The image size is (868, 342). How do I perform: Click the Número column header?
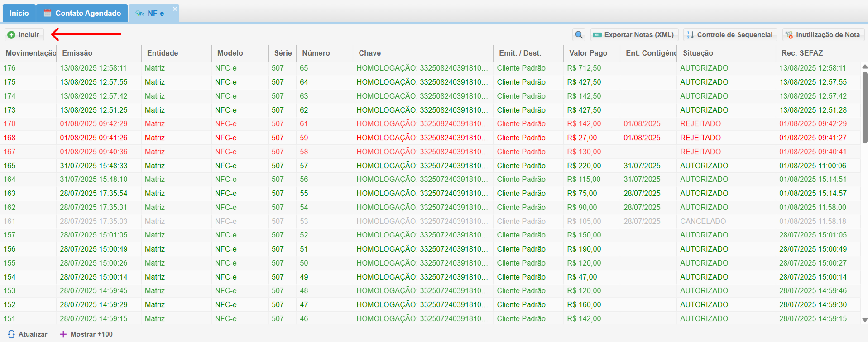click(x=316, y=53)
